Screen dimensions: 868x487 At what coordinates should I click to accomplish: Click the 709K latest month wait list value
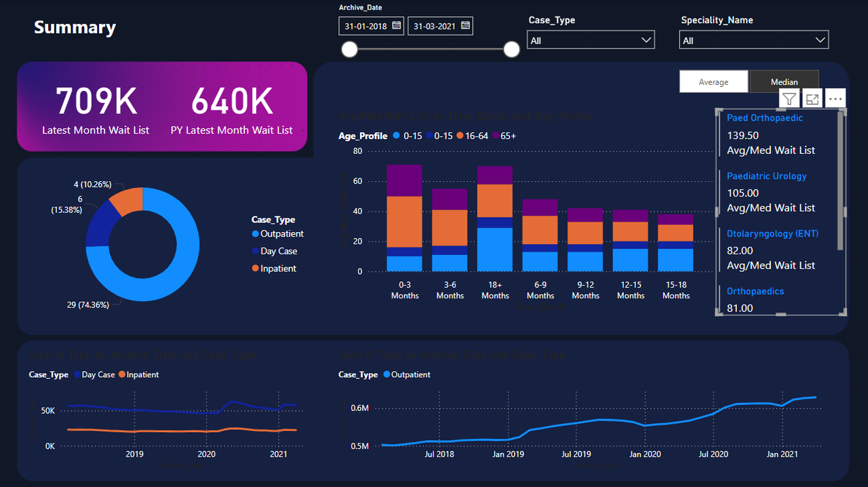tap(96, 101)
